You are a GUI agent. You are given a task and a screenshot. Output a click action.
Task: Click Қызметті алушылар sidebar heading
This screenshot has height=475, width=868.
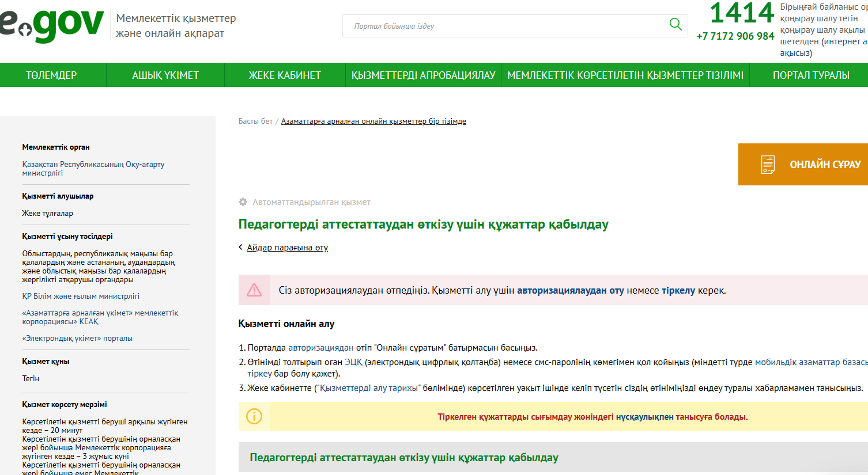58,196
